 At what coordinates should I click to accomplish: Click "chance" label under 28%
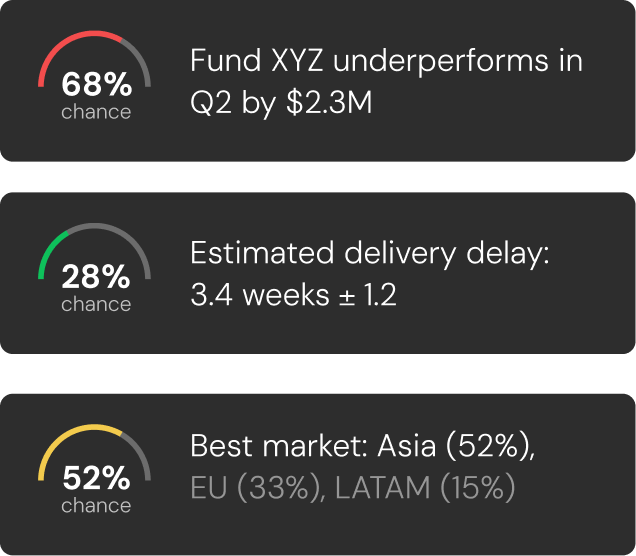pos(96,304)
